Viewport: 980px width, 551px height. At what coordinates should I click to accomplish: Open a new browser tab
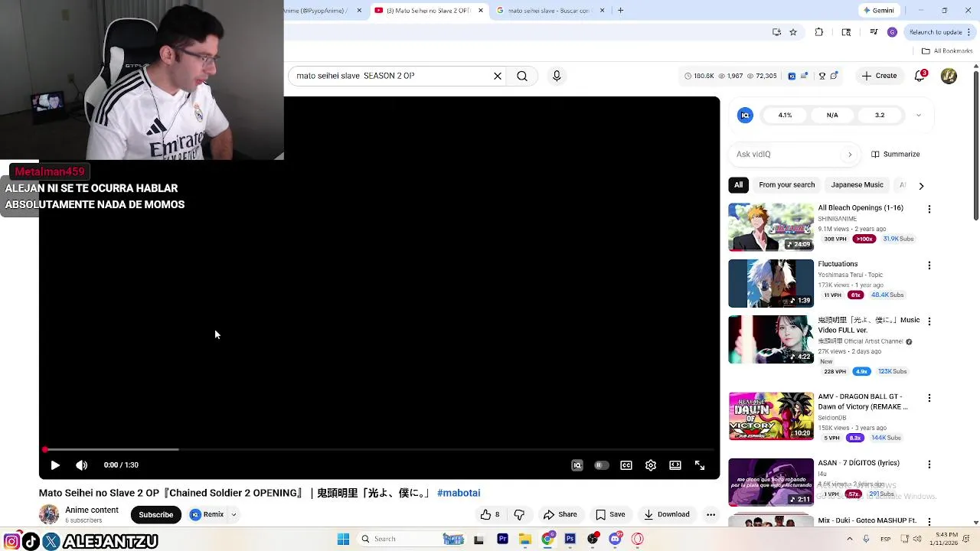(620, 11)
